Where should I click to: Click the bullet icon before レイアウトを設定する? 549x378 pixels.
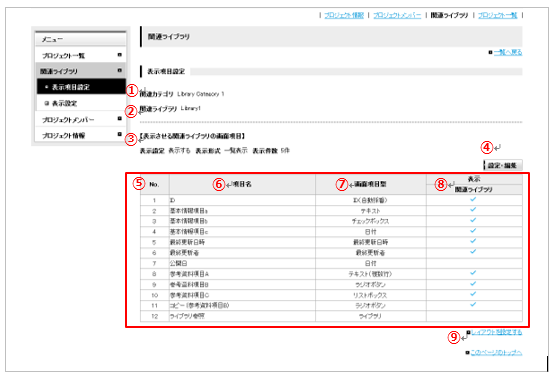pos(468,332)
